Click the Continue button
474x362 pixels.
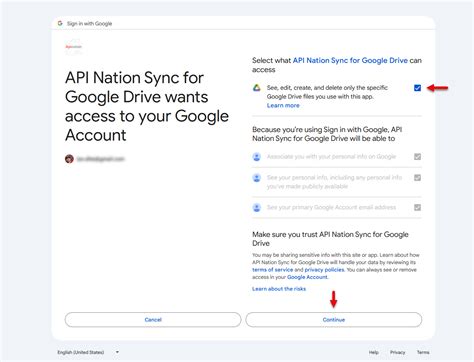pyautogui.click(x=334, y=320)
